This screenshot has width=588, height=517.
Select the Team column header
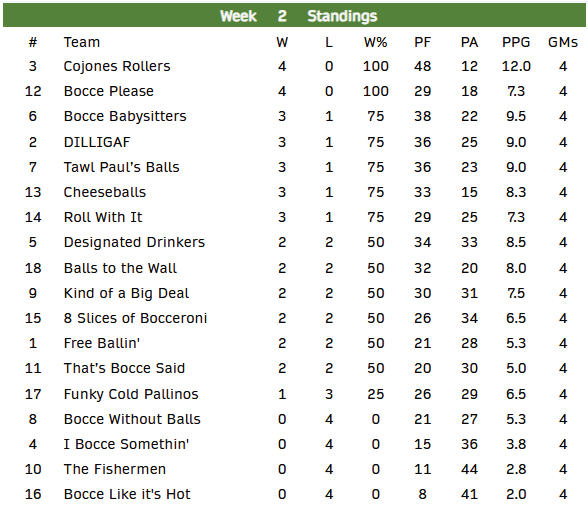[x=82, y=42]
